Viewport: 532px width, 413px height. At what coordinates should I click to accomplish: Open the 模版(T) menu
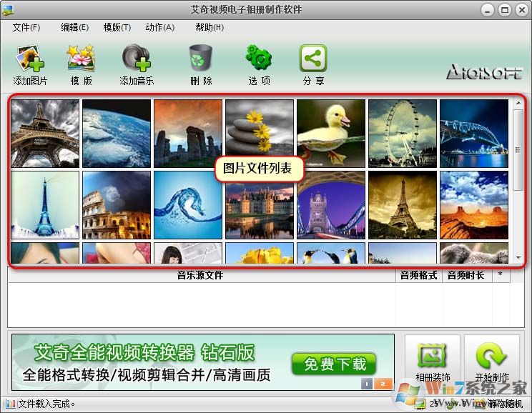click(117, 27)
